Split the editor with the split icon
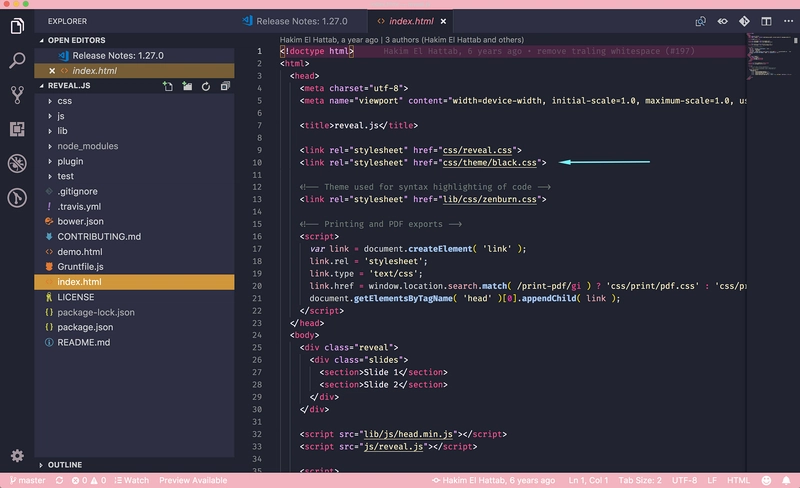The height and width of the screenshot is (488, 800). point(766,21)
